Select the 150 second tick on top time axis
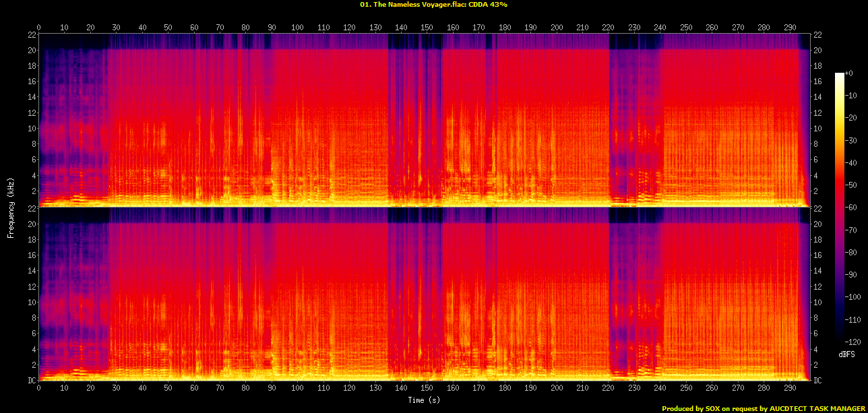The height and width of the screenshot is (413, 868). pyautogui.click(x=427, y=28)
